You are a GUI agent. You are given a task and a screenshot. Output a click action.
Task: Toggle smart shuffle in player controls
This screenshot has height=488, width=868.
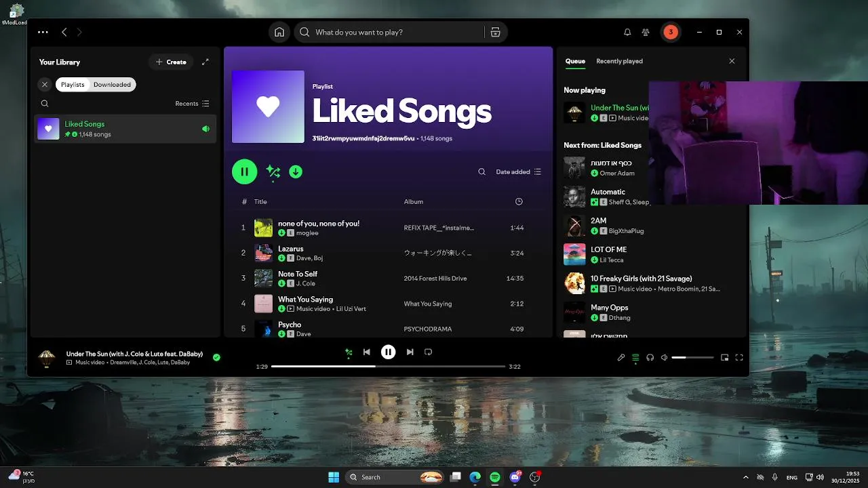(x=349, y=352)
